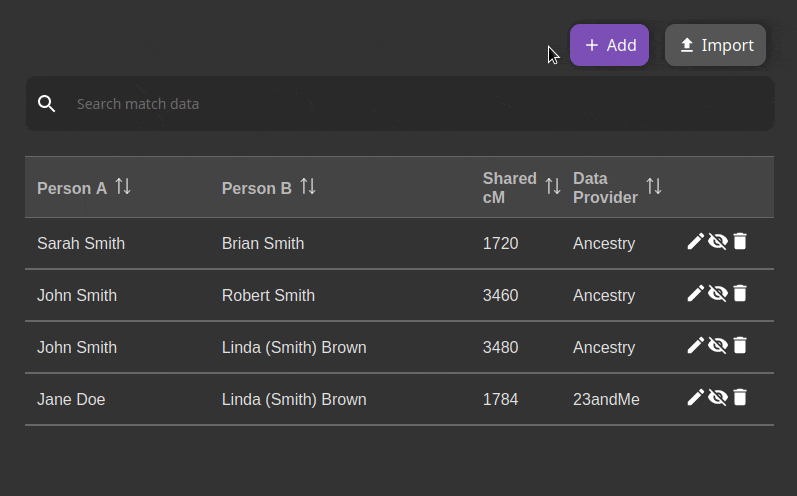The width and height of the screenshot is (797, 496).
Task: Sort the table by Person A
Action: (x=123, y=187)
